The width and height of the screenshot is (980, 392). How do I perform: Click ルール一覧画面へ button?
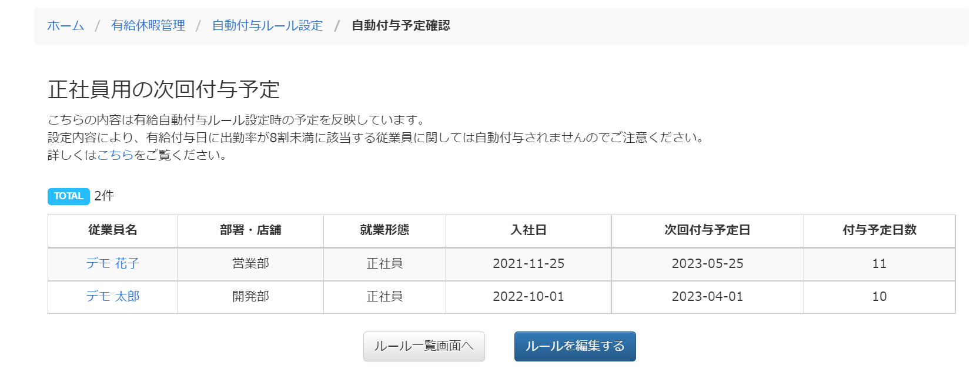424,346
